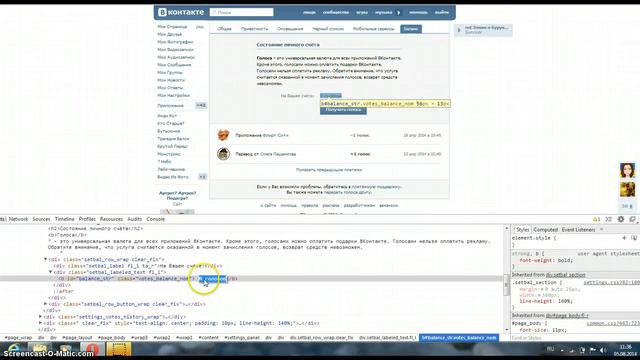Image resolution: width=640 pixels, height=360 pixels.
Task: Open the Network tab in DevTools
Action: pos(18,219)
